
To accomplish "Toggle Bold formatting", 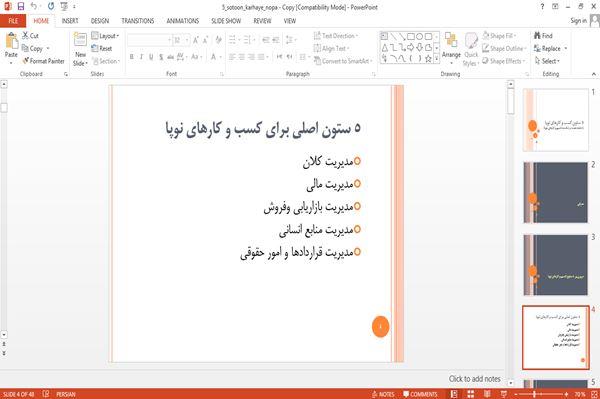I will point(132,57).
